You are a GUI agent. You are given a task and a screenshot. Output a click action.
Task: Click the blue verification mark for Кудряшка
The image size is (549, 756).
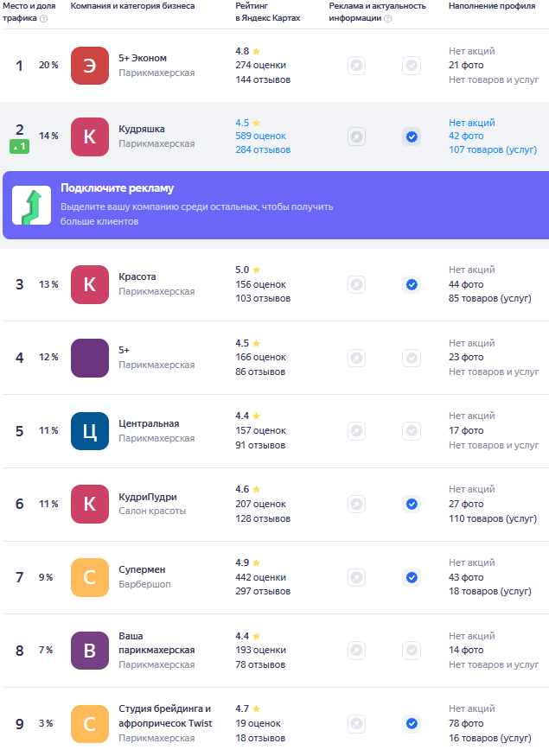click(x=412, y=137)
